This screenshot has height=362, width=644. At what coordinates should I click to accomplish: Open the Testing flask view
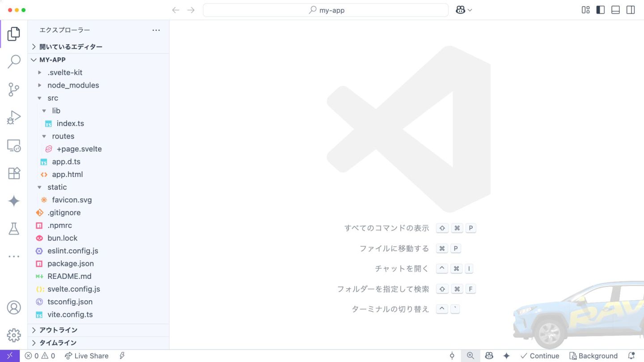(x=14, y=229)
